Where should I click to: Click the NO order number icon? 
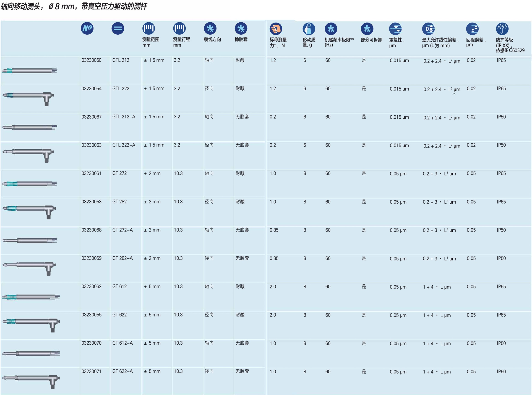(87, 29)
